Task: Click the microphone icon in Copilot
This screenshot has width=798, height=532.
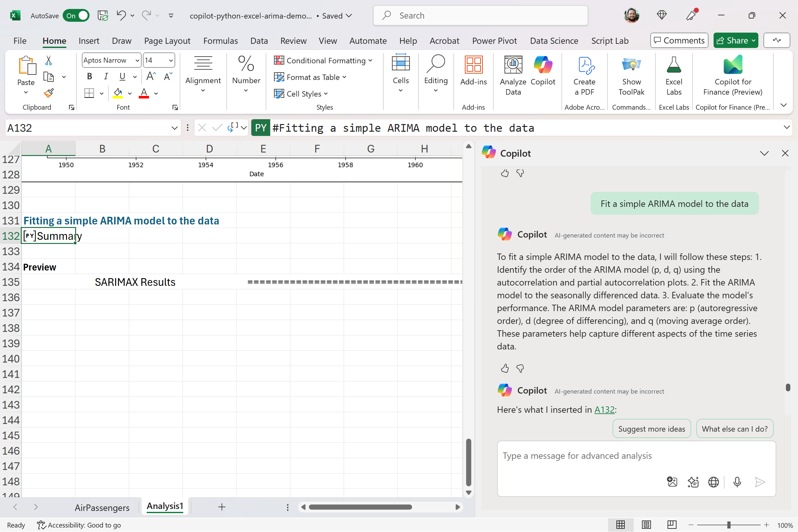Action: point(737,482)
